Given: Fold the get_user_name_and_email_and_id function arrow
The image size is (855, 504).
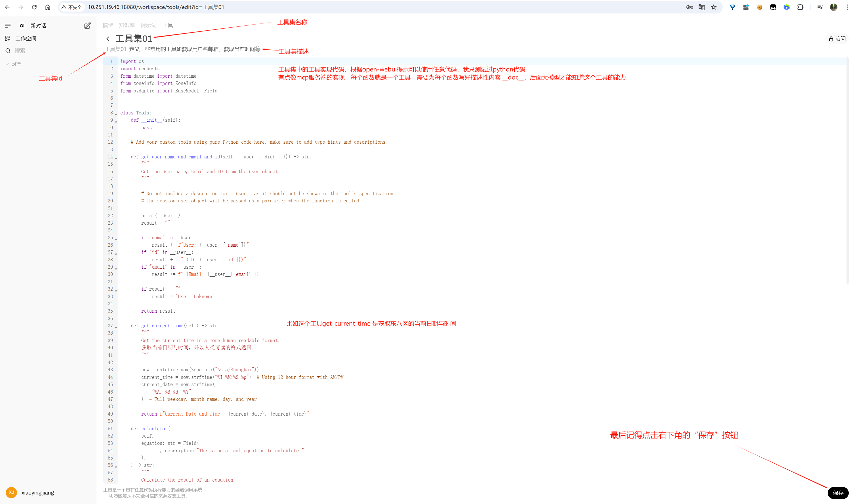Looking at the screenshot, I should [116, 159].
